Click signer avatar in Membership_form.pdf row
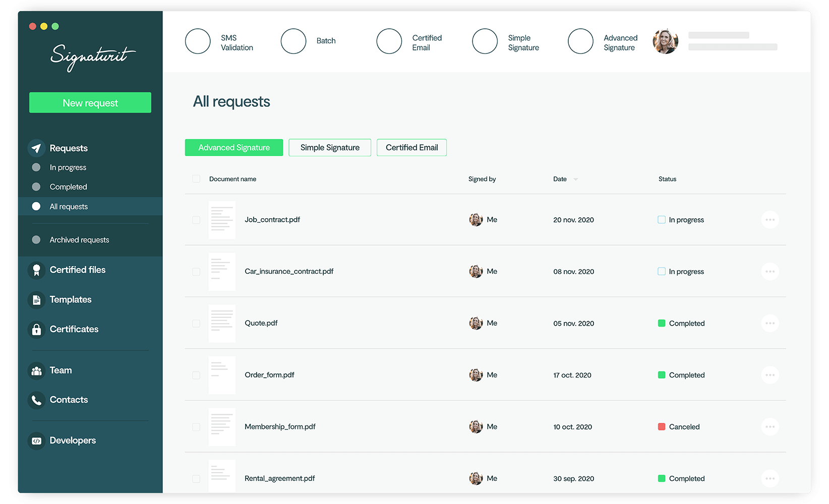The width and height of the screenshot is (829, 504). point(476,427)
